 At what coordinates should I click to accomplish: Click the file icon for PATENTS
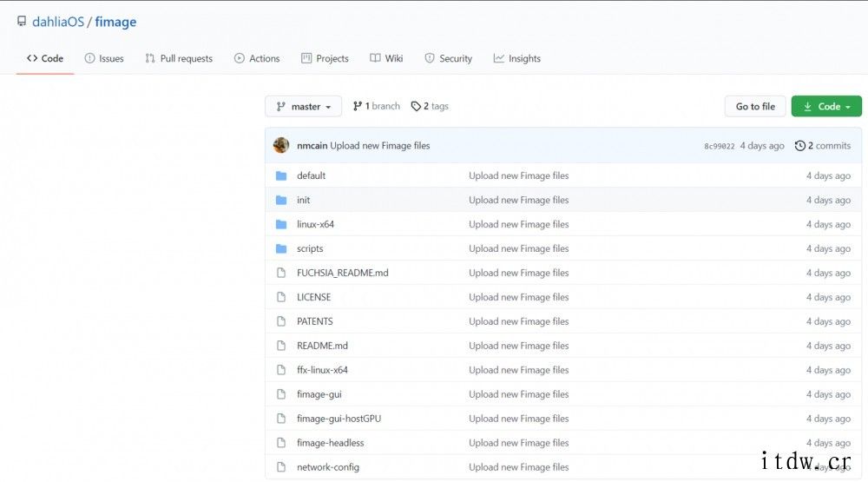tap(281, 321)
